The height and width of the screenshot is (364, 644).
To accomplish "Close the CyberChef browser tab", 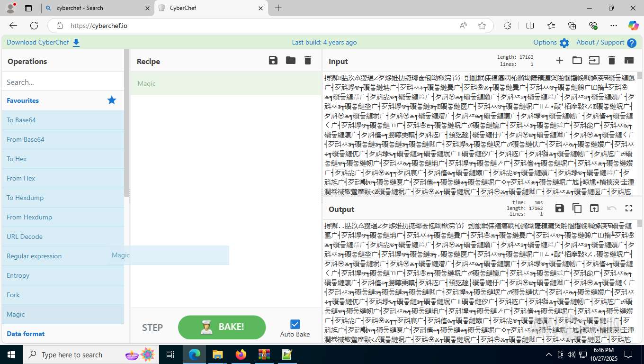I will tap(260, 8).
